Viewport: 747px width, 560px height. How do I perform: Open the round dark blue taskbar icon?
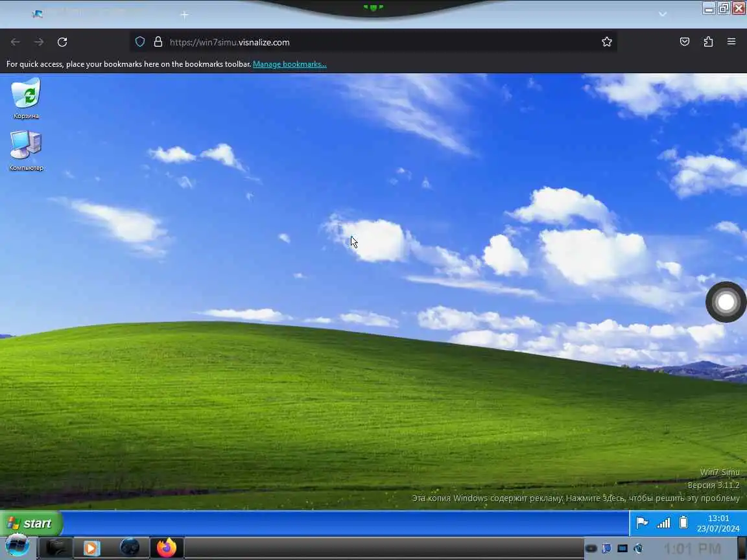coord(130,548)
